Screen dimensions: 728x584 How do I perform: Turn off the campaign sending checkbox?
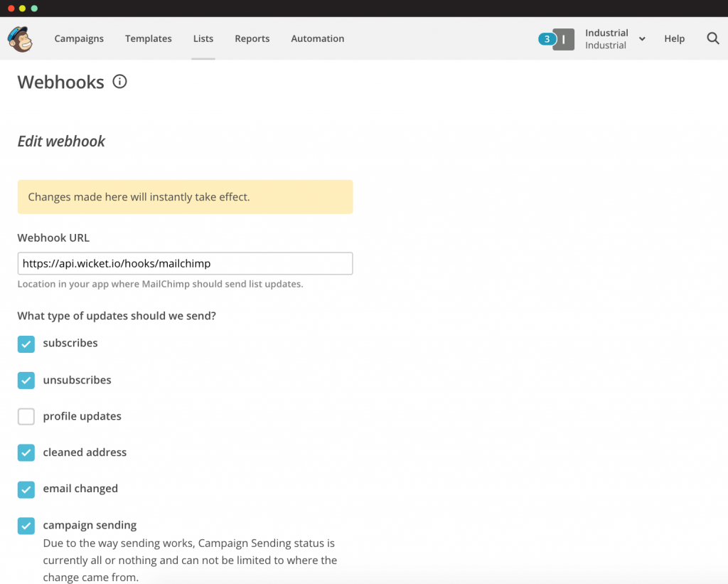pos(26,526)
